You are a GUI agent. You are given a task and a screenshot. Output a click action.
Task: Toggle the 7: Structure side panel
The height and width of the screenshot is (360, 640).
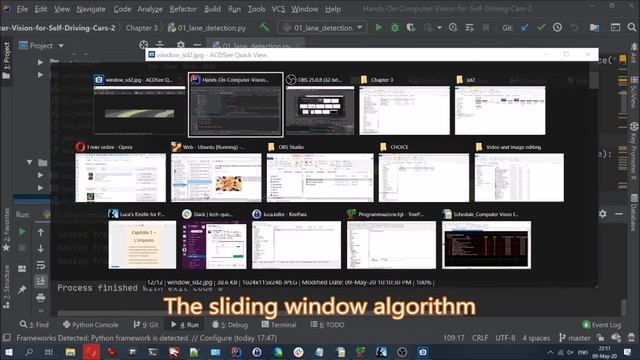[6, 287]
